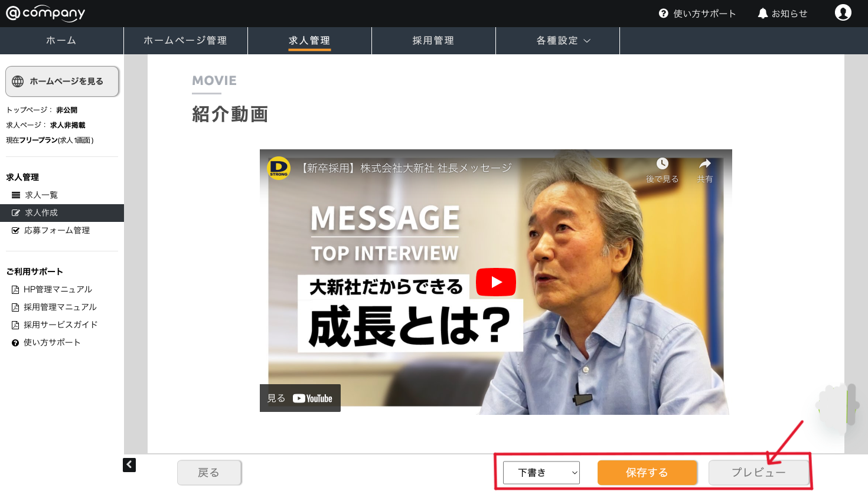The height and width of the screenshot is (491, 868).
Task: Click the globe icon in ホームページを見る
Action: [18, 81]
